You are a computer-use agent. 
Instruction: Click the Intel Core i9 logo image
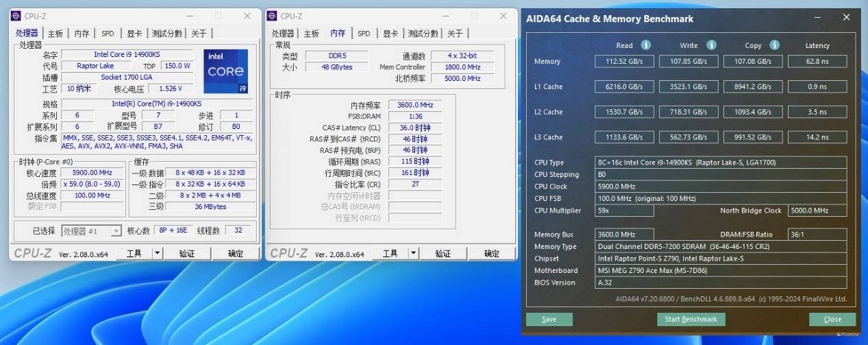coord(225,72)
